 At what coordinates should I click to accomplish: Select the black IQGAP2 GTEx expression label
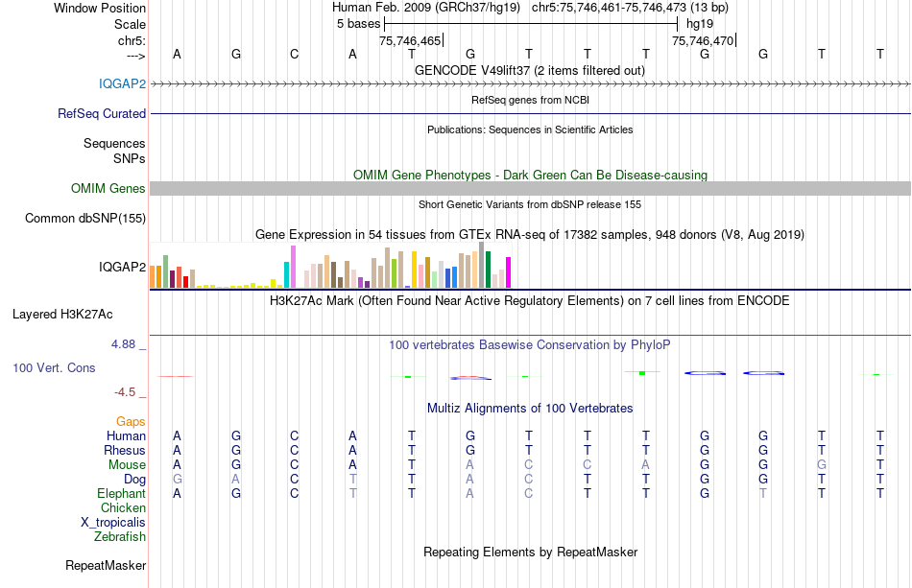coord(122,267)
